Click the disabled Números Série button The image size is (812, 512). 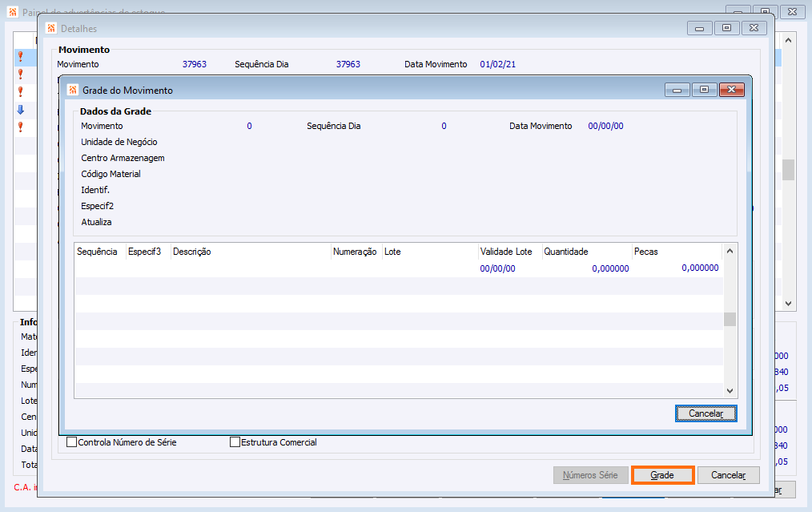tap(590, 475)
